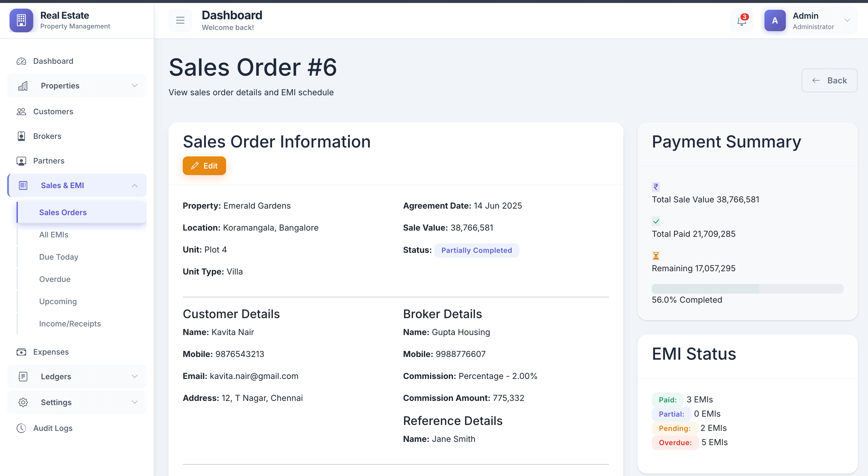Screen dimensions: 868x476
Task: Expand the Ledgers menu chevron
Action: (134, 377)
